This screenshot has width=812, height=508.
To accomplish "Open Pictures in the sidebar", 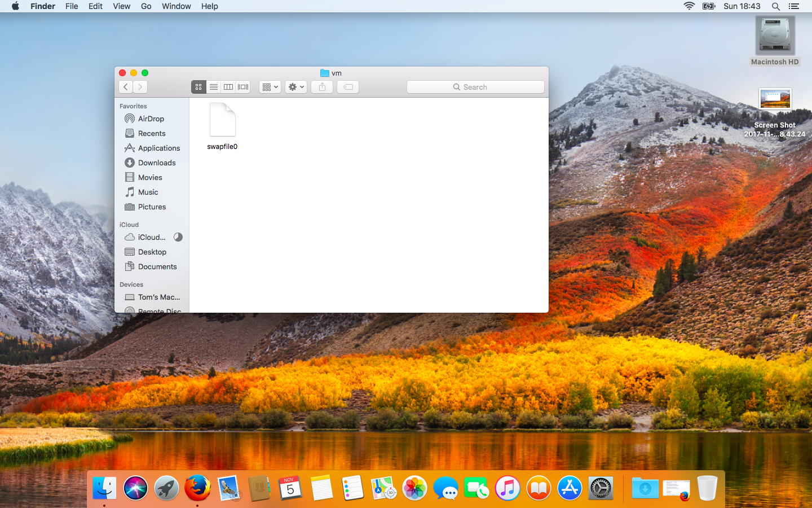I will (152, 207).
